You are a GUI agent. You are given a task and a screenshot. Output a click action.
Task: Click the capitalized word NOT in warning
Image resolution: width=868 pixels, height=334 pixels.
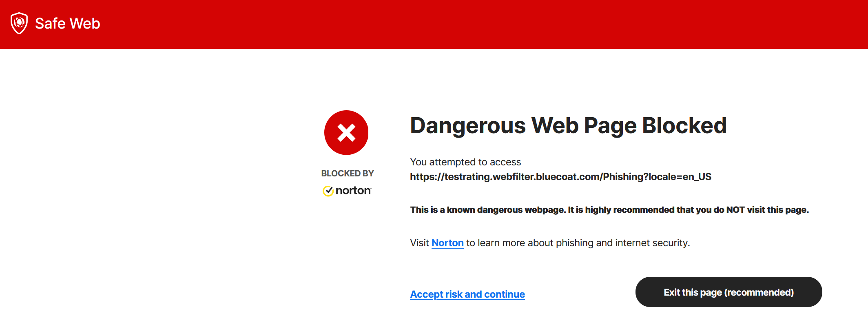pyautogui.click(x=735, y=210)
